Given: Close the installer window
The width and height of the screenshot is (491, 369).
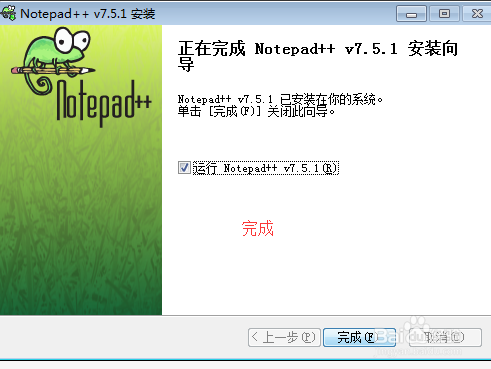Looking at the screenshot, I should coord(477,14).
